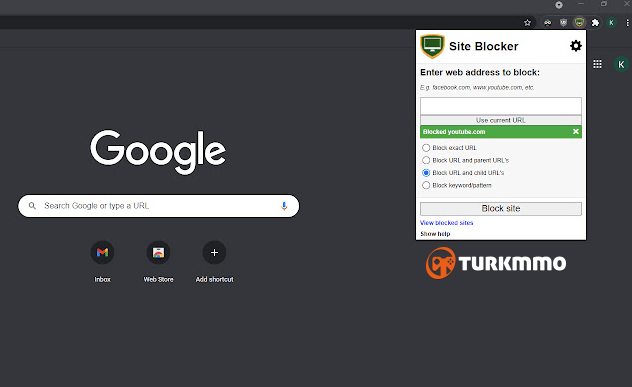Dismiss the Blocked youtube.com notification

pos(576,131)
